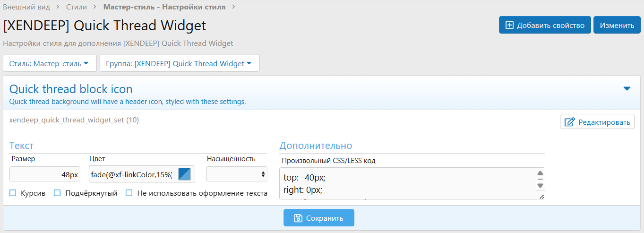Collapse the Quick thread block icon section
The height and width of the screenshot is (233, 644).
(x=627, y=89)
